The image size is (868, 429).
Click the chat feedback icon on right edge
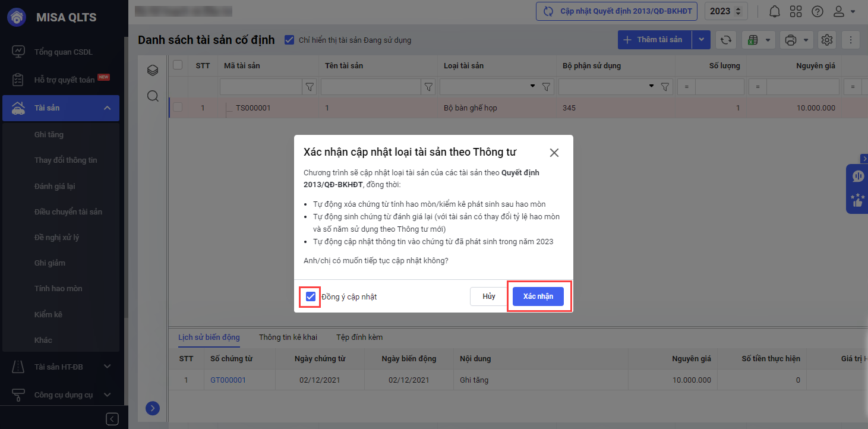[x=857, y=176]
